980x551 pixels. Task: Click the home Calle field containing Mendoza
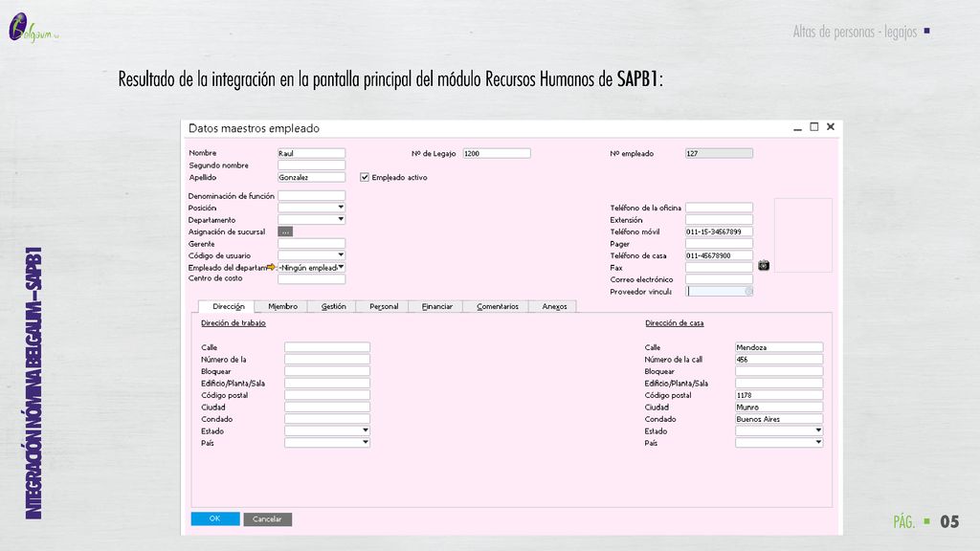779,347
